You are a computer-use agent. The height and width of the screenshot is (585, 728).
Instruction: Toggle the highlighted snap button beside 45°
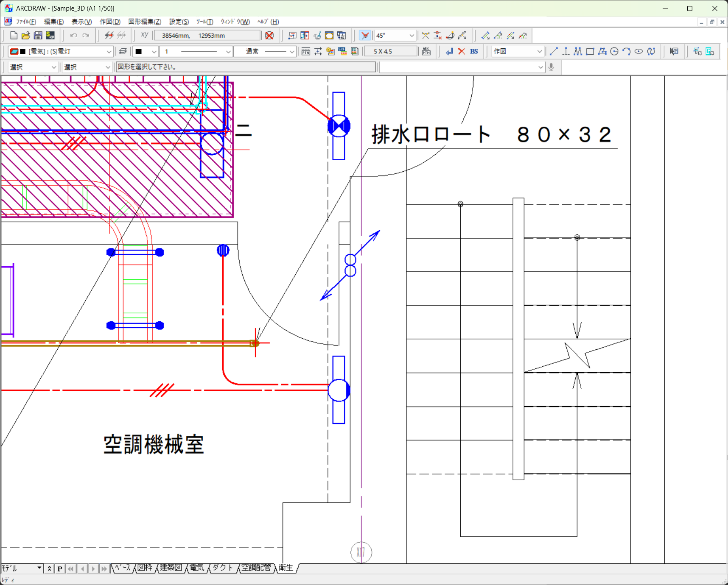pos(365,36)
